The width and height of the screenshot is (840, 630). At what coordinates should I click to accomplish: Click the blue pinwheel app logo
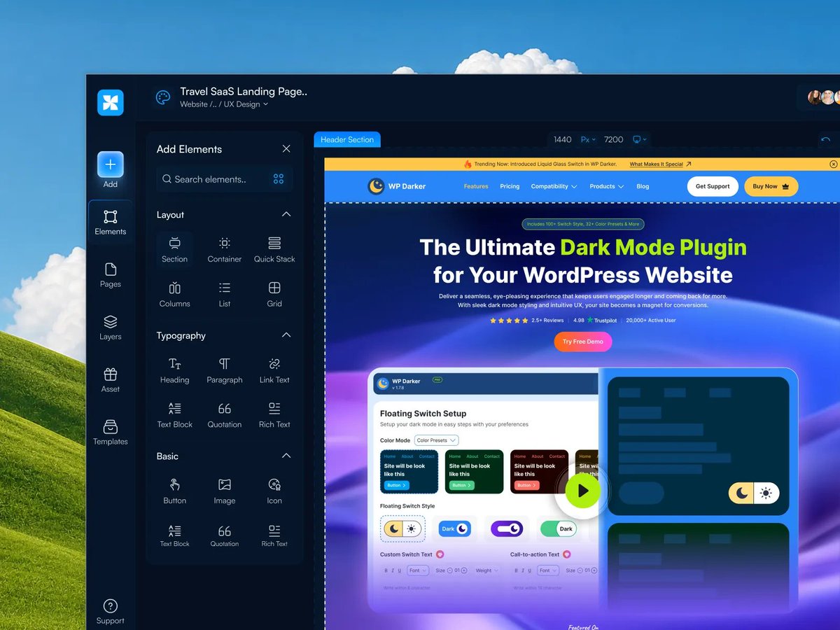tap(111, 102)
